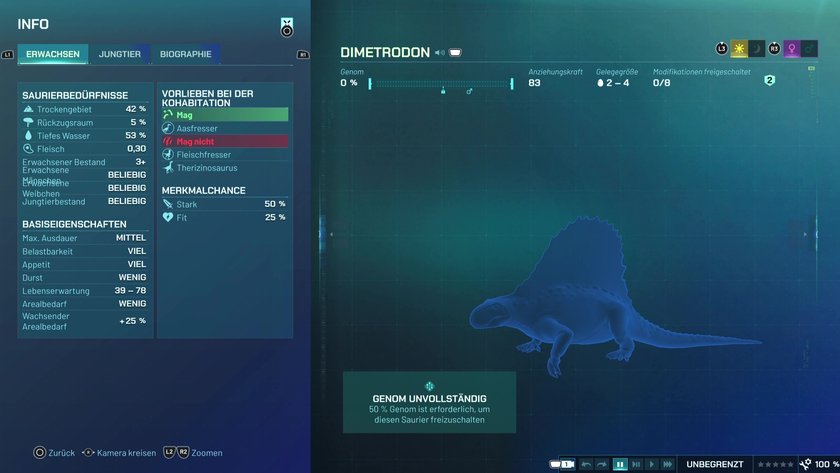Pause the game time
Image resolution: width=840 pixels, height=473 pixels.
(x=620, y=464)
